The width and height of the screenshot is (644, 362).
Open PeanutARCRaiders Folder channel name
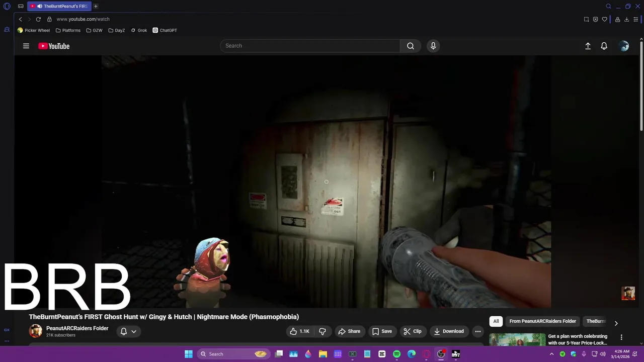coord(77,328)
